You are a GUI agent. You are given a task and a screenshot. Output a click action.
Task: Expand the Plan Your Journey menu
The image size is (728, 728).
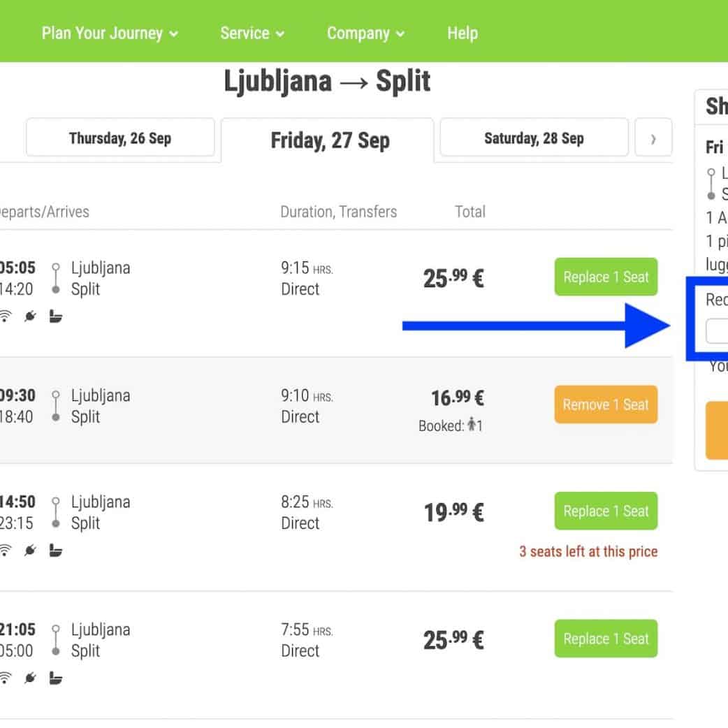pos(109,33)
